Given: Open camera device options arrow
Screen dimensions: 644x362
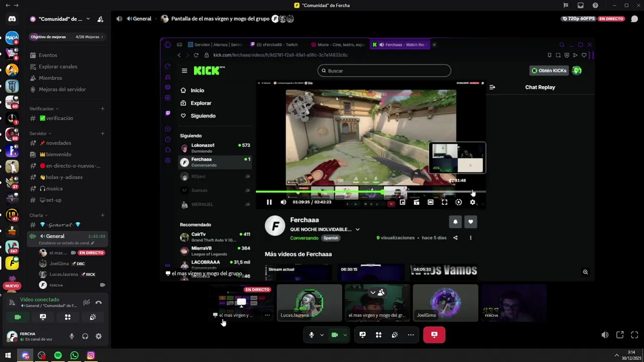Looking at the screenshot, I should pyautogui.click(x=345, y=335).
